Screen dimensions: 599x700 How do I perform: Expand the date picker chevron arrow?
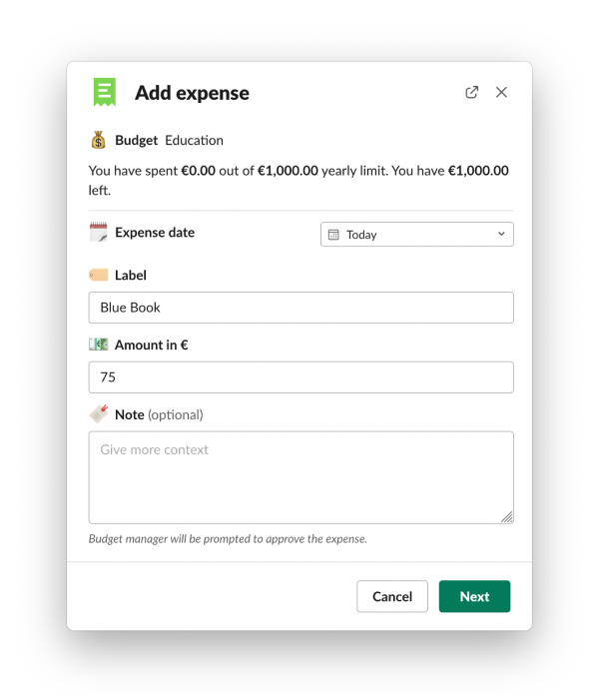click(x=501, y=235)
